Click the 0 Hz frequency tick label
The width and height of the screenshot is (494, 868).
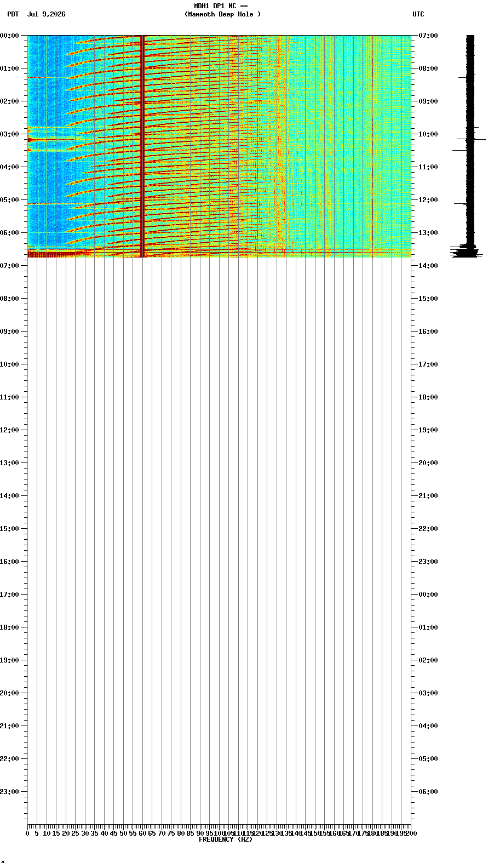27,833
